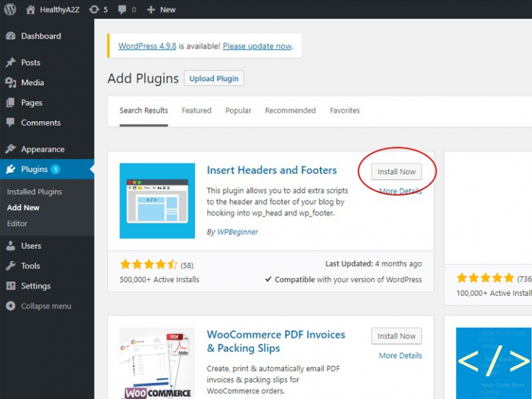Open Posts via the pushpin icon
532x399 pixels.
click(10, 62)
